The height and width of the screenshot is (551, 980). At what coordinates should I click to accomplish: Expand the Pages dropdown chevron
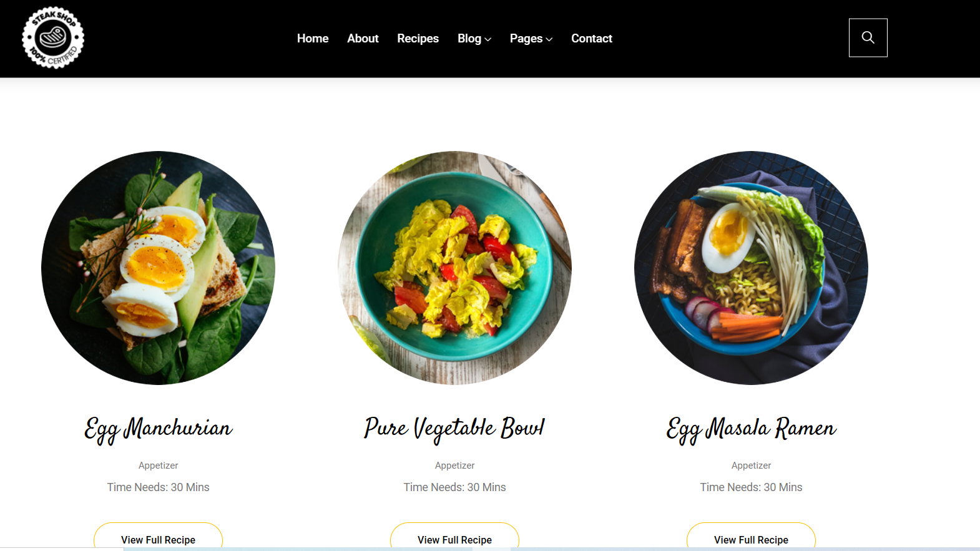[549, 39]
